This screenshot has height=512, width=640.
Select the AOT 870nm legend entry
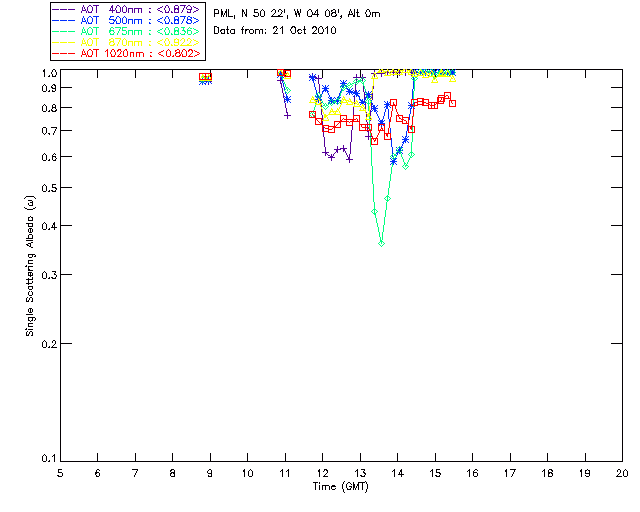pos(127,42)
